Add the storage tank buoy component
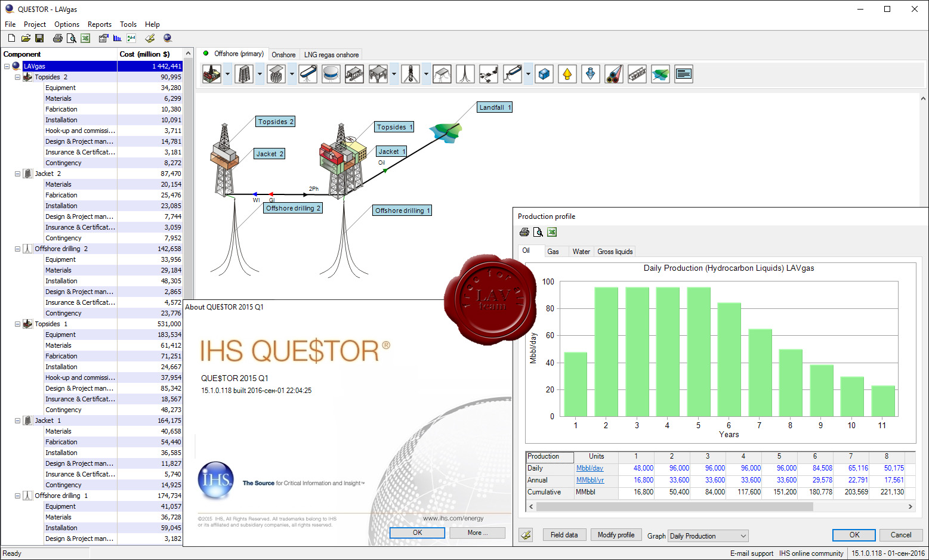Viewport: 929px width, 560px height. coord(331,75)
